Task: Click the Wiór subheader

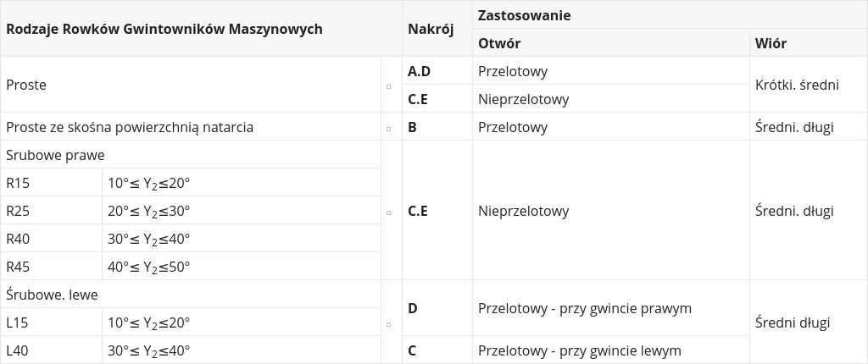Action: coord(771,43)
